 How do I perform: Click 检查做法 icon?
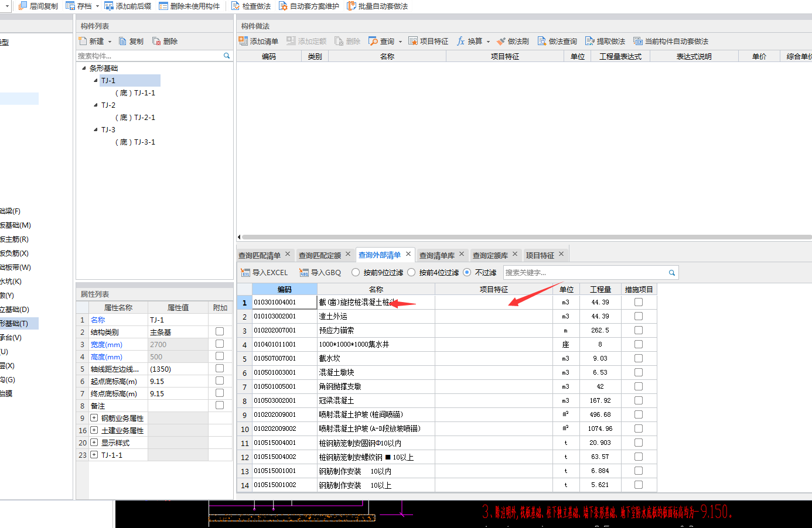(236, 6)
